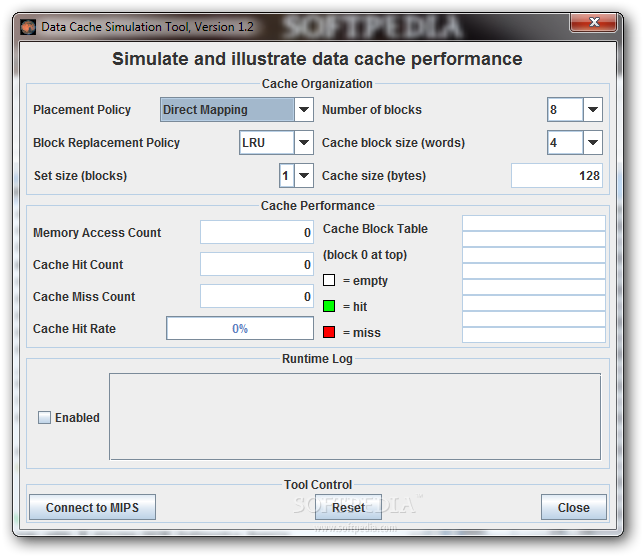
Task: Click the Close button in Tool Control
Action: (x=574, y=507)
